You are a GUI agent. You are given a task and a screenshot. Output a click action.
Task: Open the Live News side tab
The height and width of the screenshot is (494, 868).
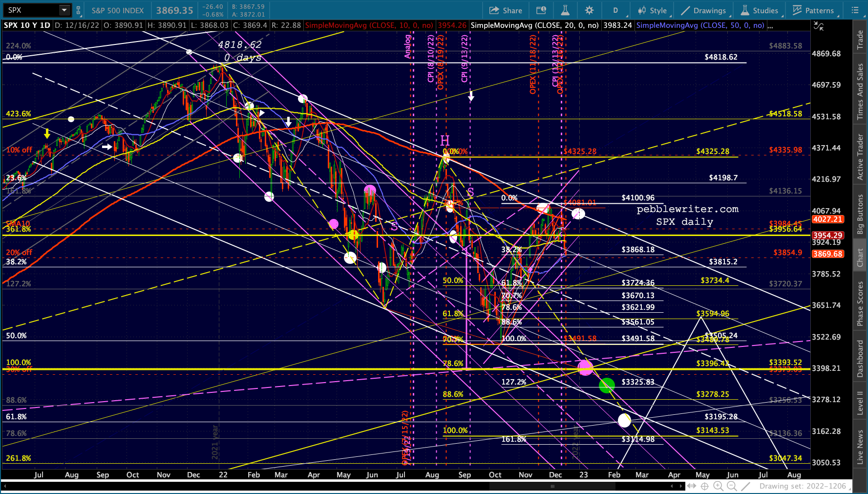tap(860, 447)
